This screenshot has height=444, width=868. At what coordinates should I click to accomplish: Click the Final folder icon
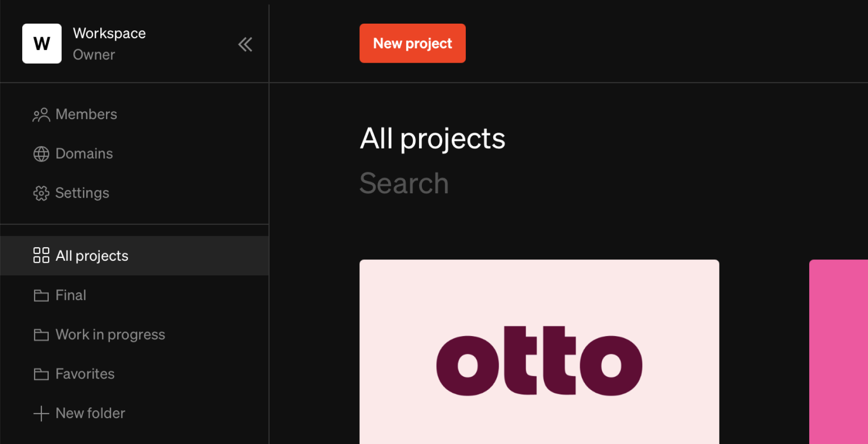tap(41, 295)
